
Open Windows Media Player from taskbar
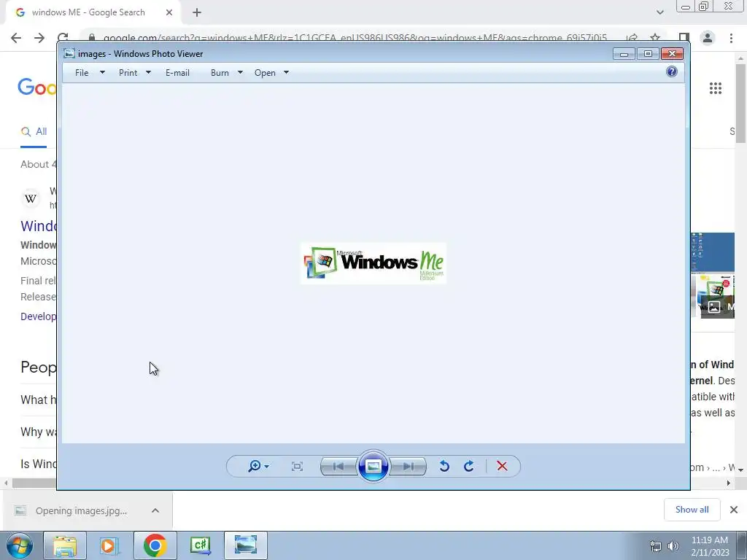tap(109, 545)
